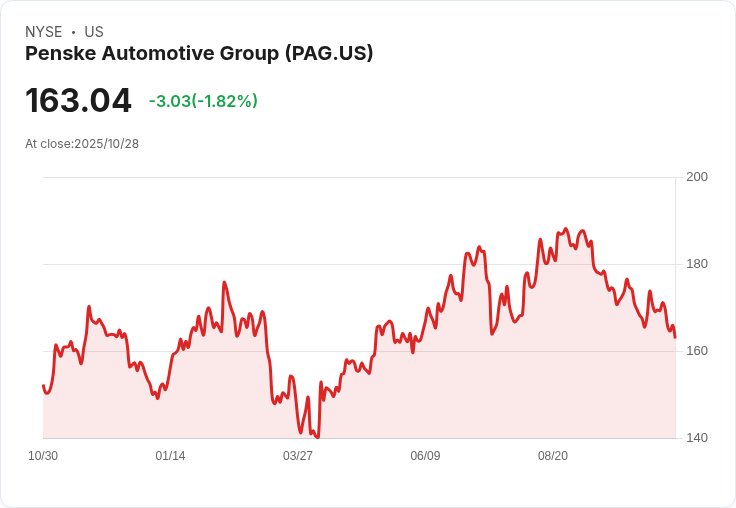Click the 140 price axis label

697,438
